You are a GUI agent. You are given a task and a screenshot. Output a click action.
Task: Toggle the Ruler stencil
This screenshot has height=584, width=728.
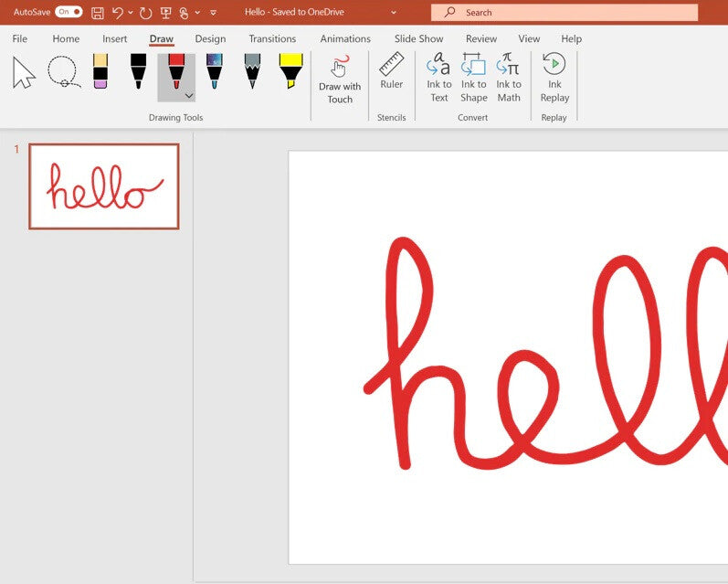pyautogui.click(x=391, y=72)
